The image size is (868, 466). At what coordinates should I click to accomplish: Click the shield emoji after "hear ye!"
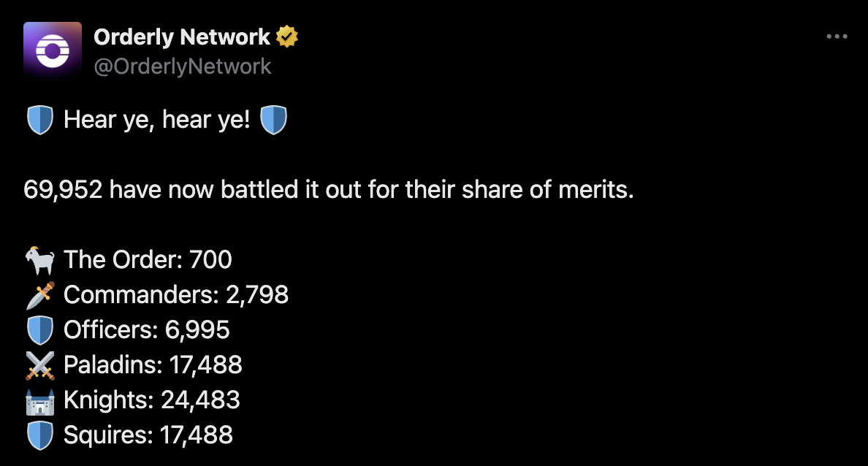274,120
